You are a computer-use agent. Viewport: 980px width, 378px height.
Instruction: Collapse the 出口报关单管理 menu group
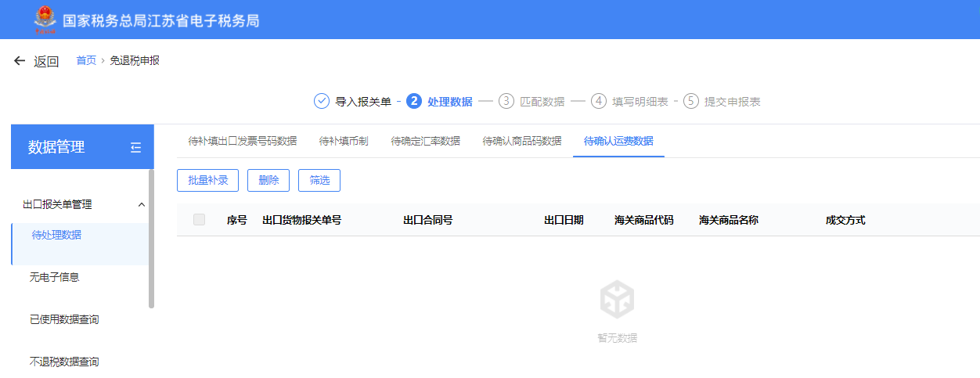tap(142, 205)
